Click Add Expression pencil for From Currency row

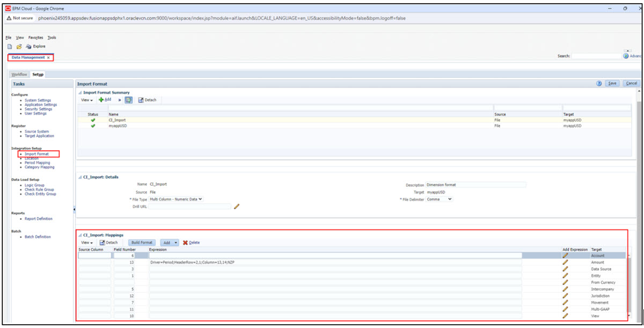pos(565,282)
